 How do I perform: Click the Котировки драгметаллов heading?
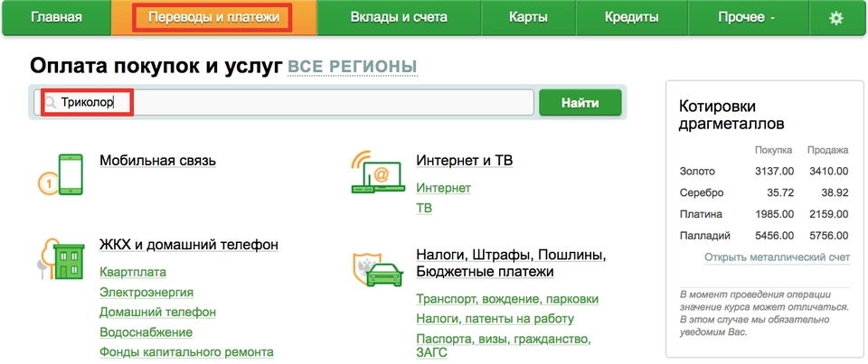(x=731, y=115)
